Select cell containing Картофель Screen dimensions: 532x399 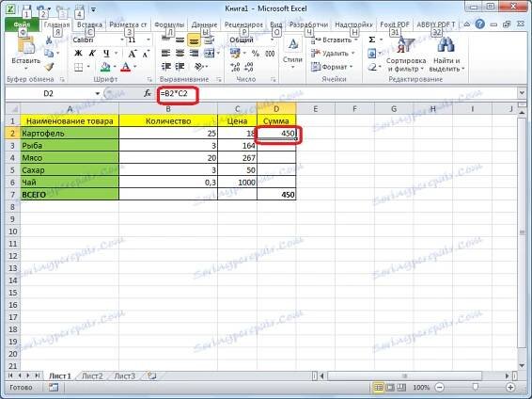click(x=70, y=133)
